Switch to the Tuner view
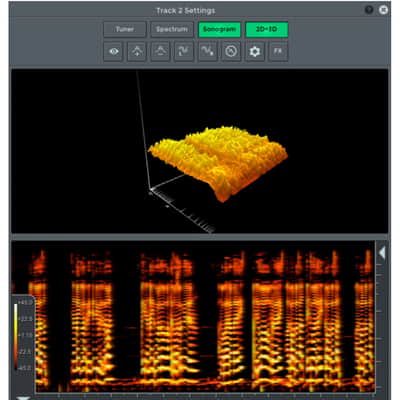 pos(125,30)
